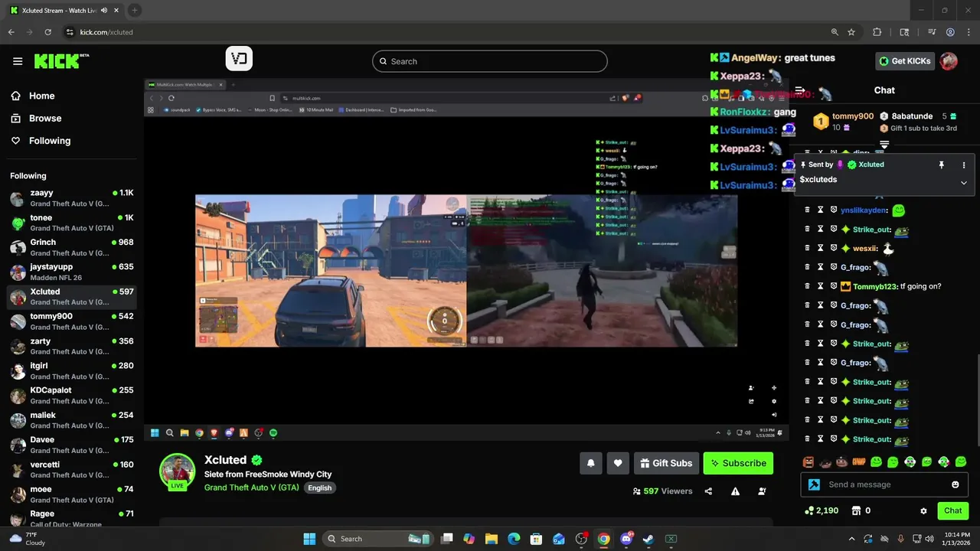Open the profile avatar menu
The height and width of the screenshot is (551, 980).
click(x=949, y=61)
